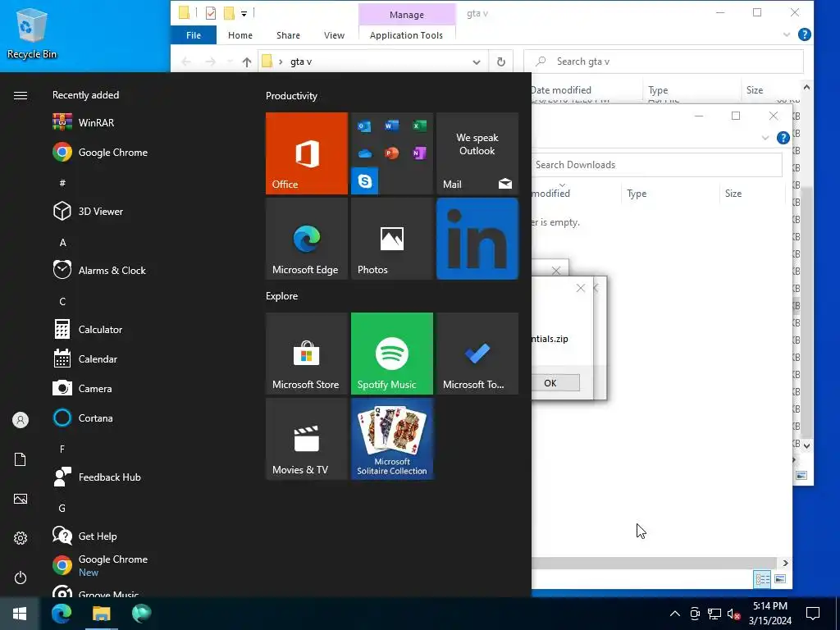Go up one folder level in gta v
Screen dimensions: 840x630
pos(246,62)
